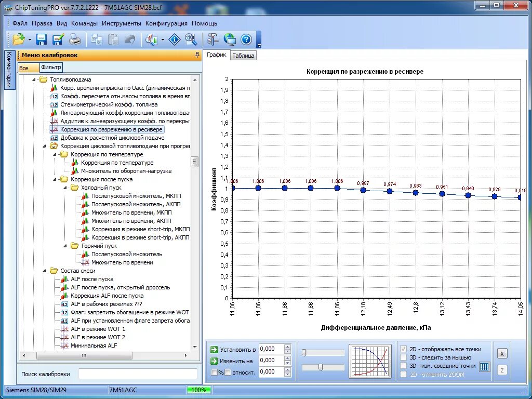This screenshot has height=399, width=532.
Task: Click the lower horizontal slider handle
Action: pos(320,367)
